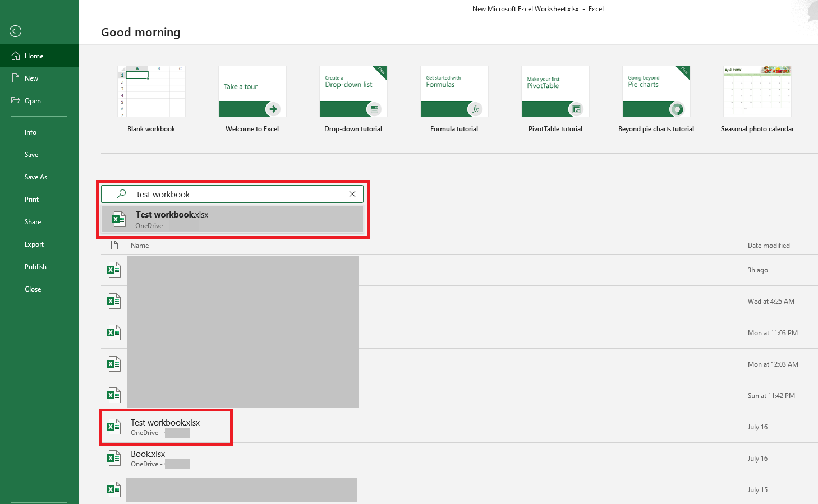The height and width of the screenshot is (504, 818).
Task: Open the Formula tutorial template
Action: (454, 91)
